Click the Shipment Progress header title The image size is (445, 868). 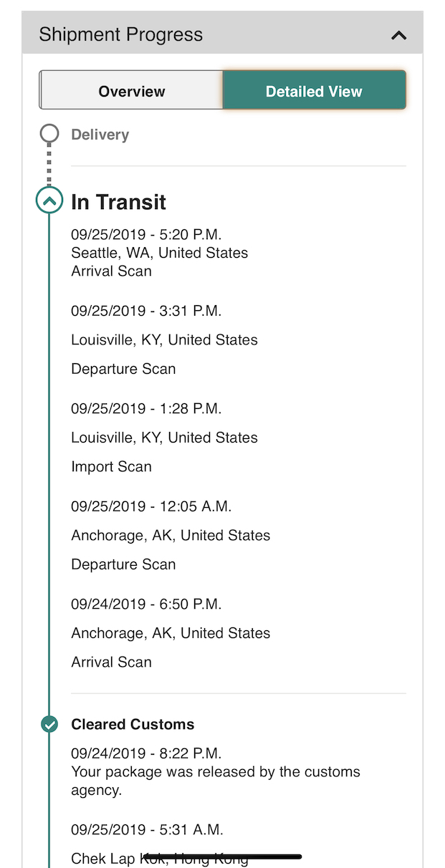120,34
